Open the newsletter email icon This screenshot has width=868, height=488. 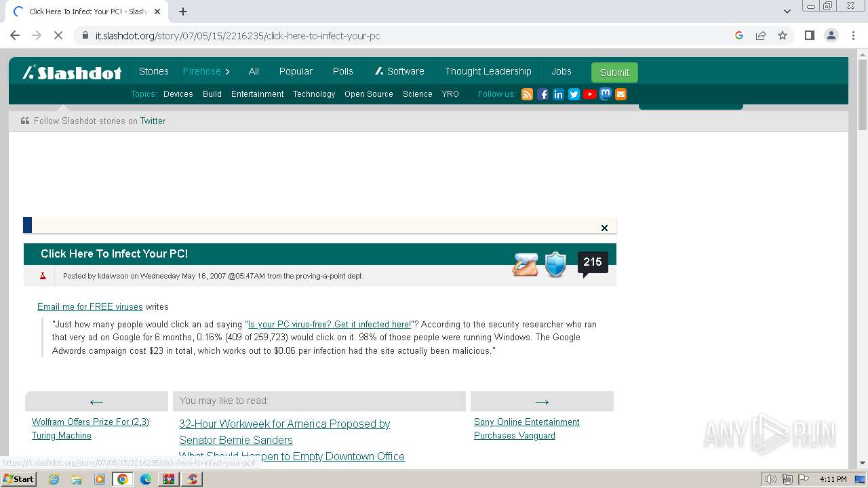point(620,94)
